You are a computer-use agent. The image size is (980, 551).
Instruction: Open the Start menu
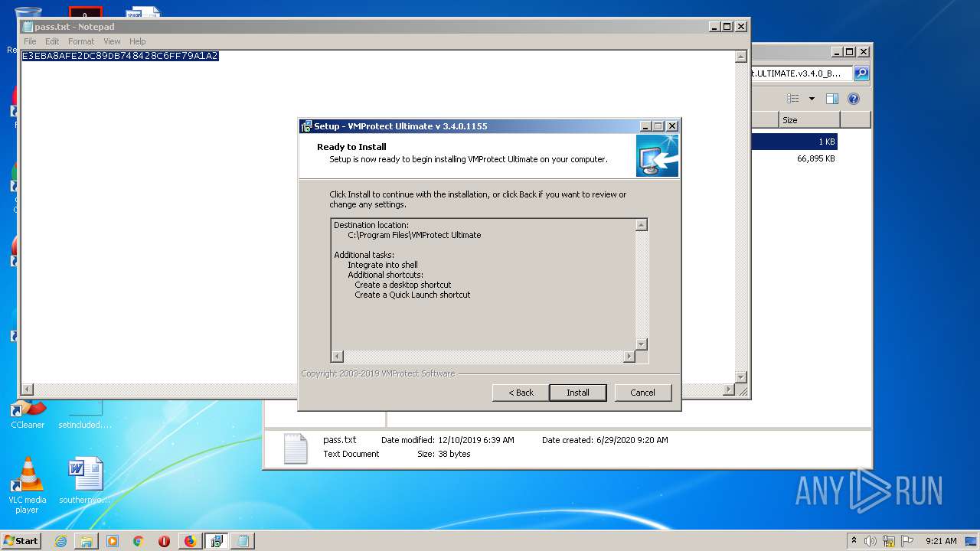(x=21, y=540)
